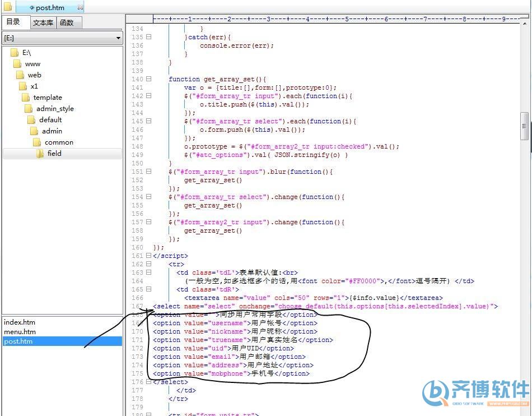Click the option value="uid" line
532x416 pixels.
223,348
